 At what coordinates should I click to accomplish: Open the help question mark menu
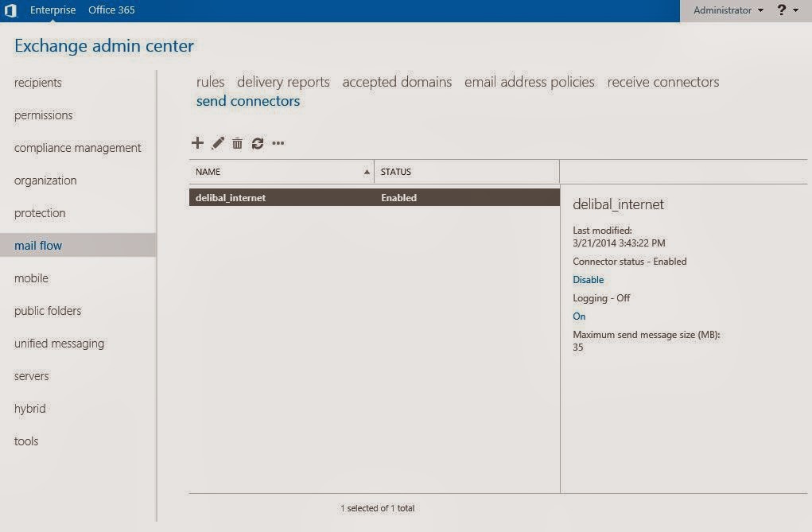click(787, 10)
